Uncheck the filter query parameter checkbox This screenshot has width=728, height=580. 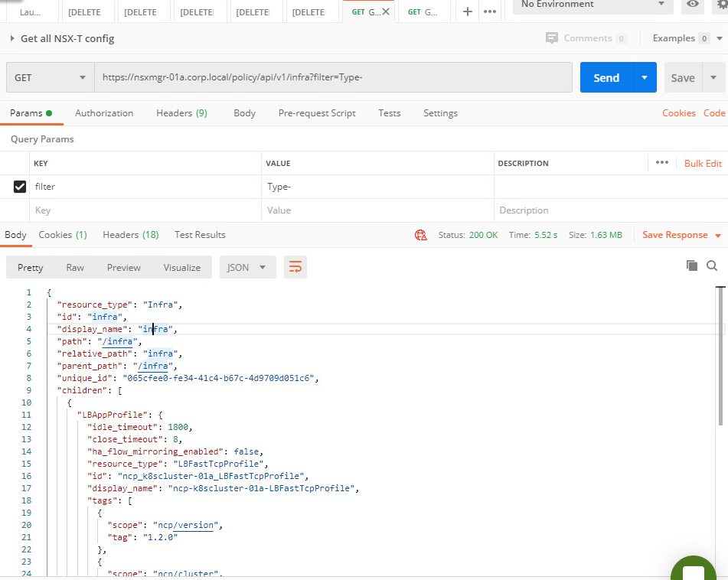point(20,187)
